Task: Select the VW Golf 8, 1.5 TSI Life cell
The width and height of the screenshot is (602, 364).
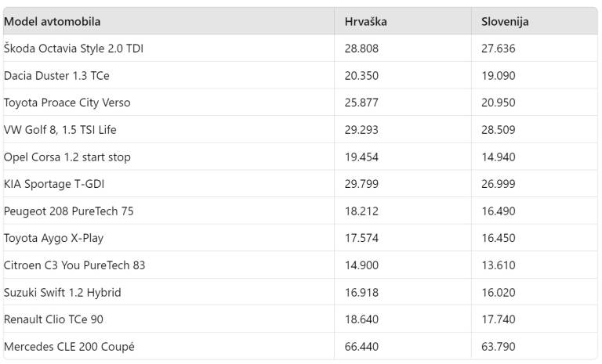Action: tap(60, 130)
